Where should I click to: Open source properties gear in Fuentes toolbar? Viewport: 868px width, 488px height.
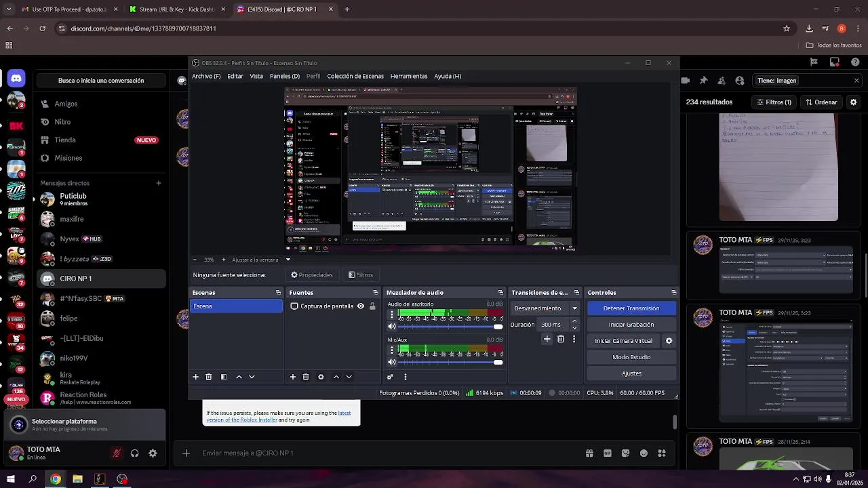321,377
